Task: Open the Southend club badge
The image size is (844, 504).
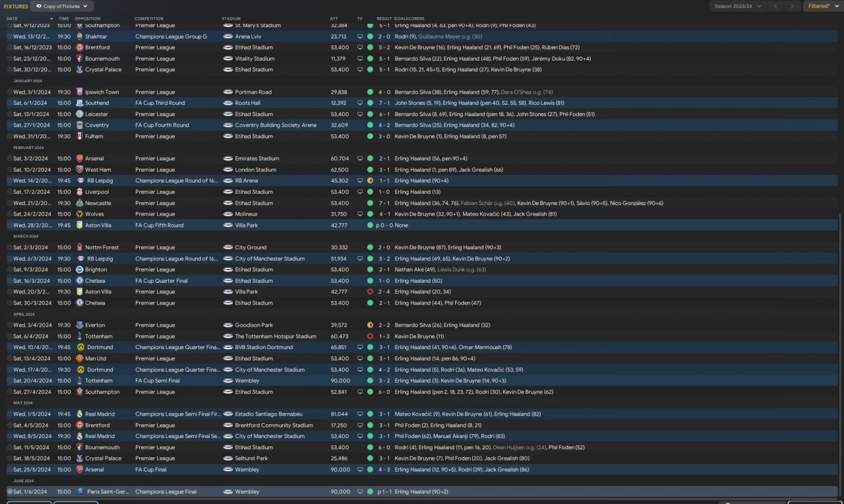Action: coord(79,103)
